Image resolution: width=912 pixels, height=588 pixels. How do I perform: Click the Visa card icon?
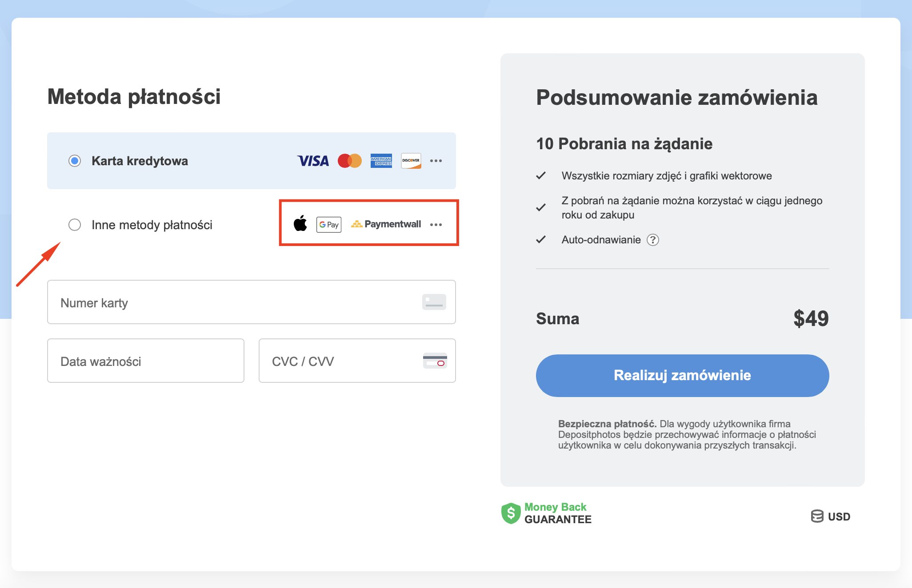(312, 161)
